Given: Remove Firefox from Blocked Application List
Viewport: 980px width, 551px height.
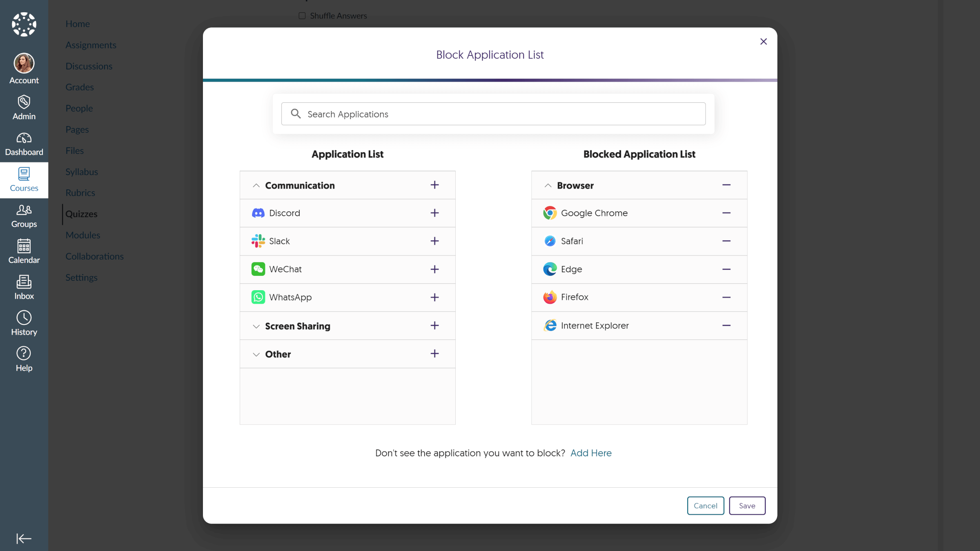Looking at the screenshot, I should 726,298.
